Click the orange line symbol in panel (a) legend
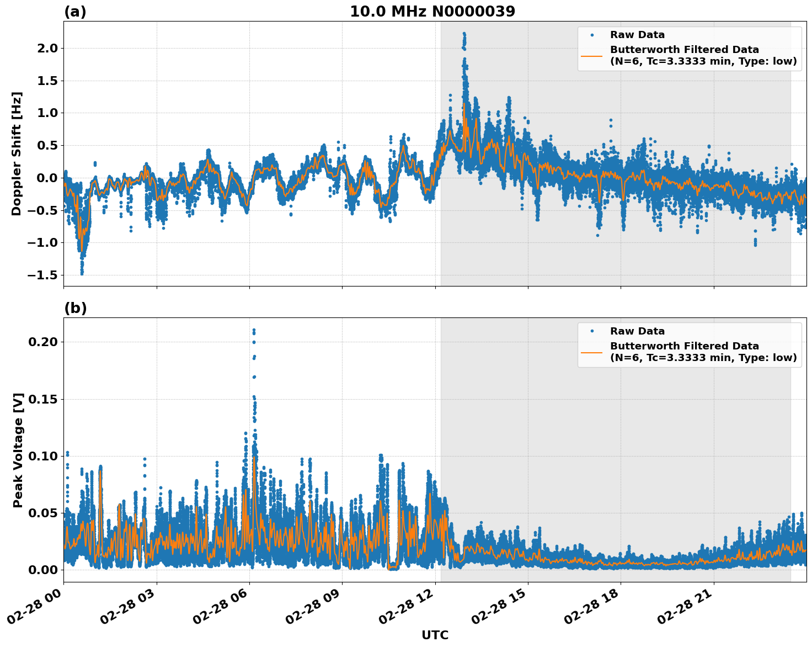 pyautogui.click(x=592, y=57)
